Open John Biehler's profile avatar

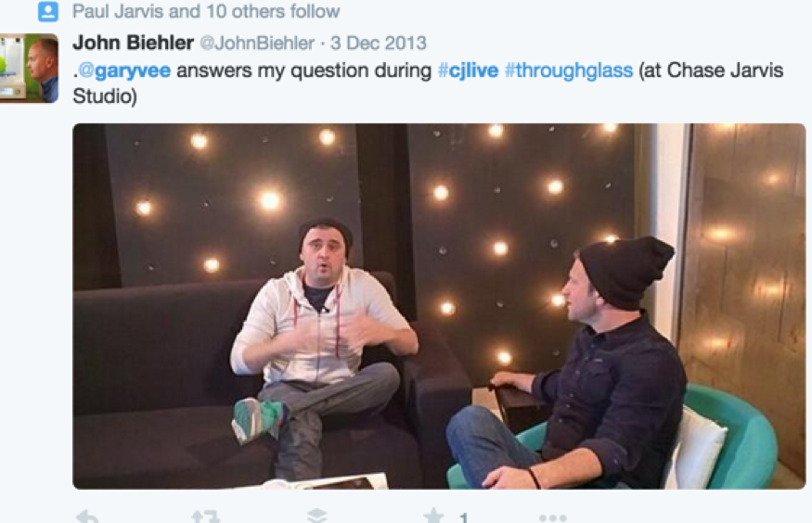click(29, 69)
